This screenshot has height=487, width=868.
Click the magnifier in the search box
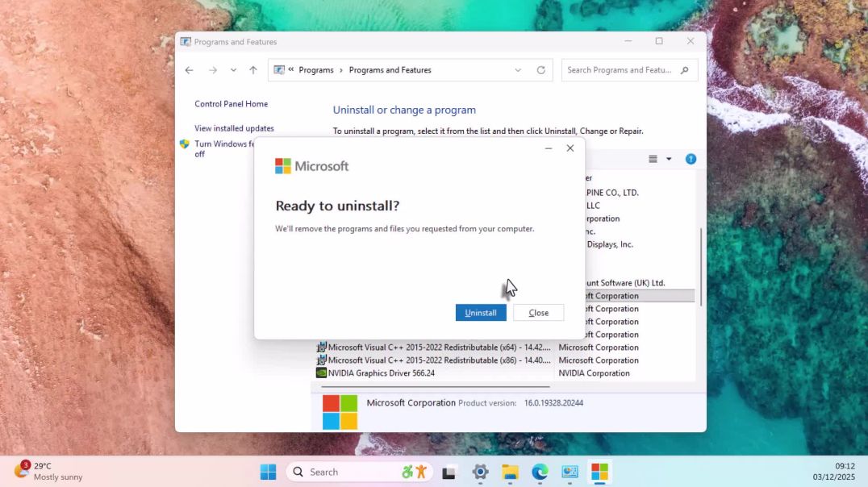click(x=683, y=70)
